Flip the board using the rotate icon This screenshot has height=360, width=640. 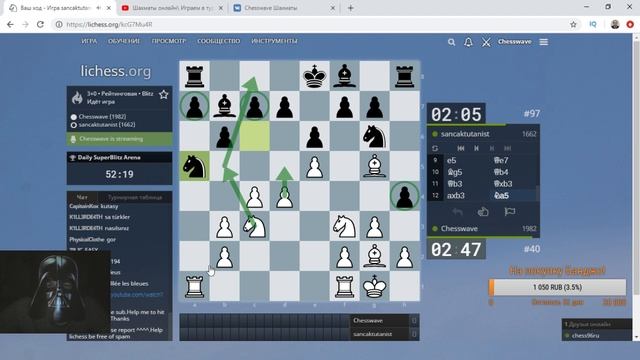(x=435, y=148)
